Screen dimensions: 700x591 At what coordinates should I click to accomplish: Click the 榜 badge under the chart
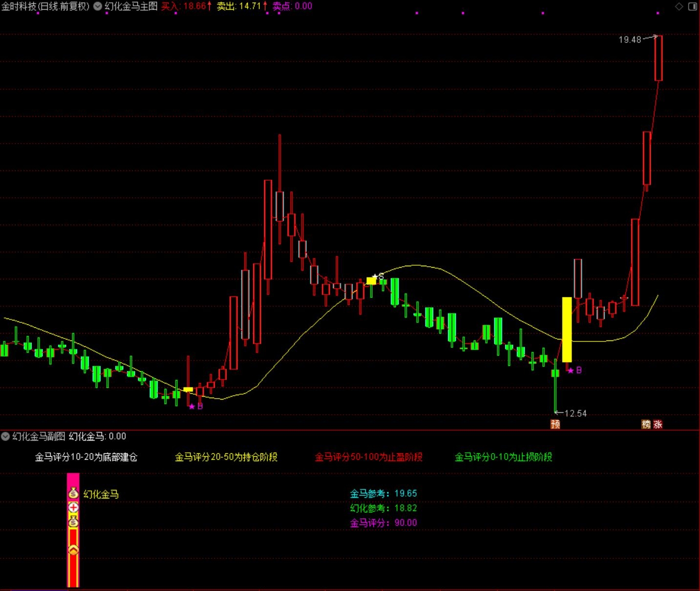[646, 424]
